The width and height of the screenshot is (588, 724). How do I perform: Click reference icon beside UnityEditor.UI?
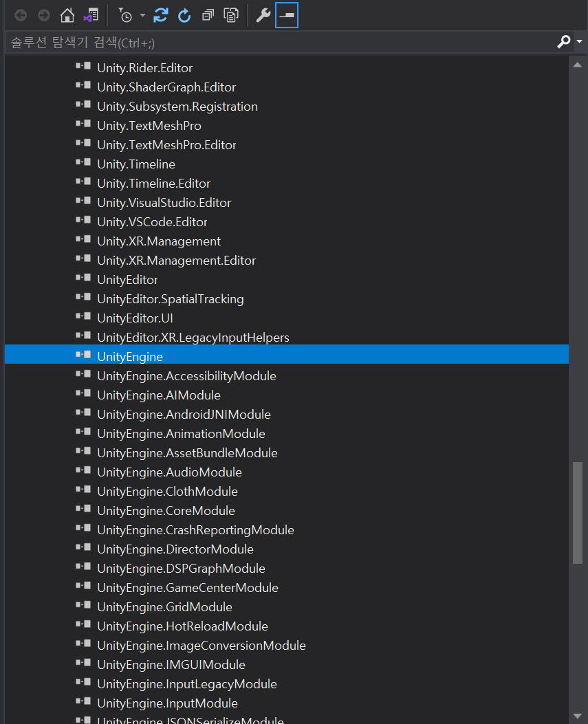point(83,316)
